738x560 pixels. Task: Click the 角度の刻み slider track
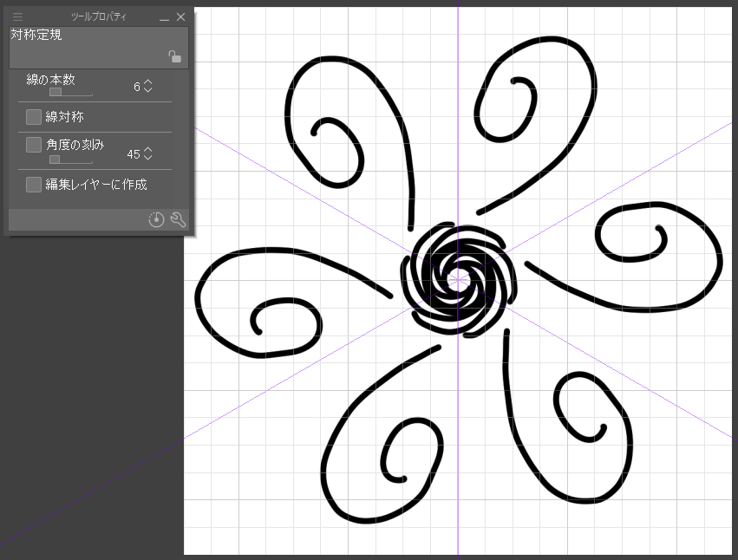(x=70, y=160)
